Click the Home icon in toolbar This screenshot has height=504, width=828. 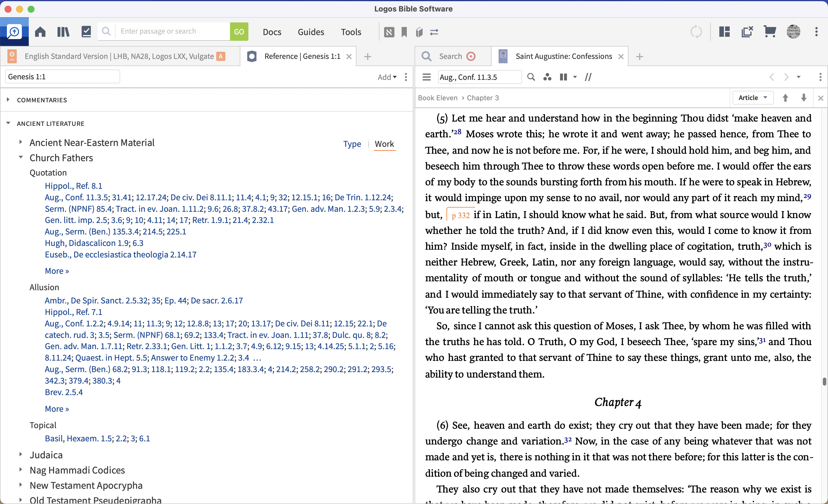point(40,32)
